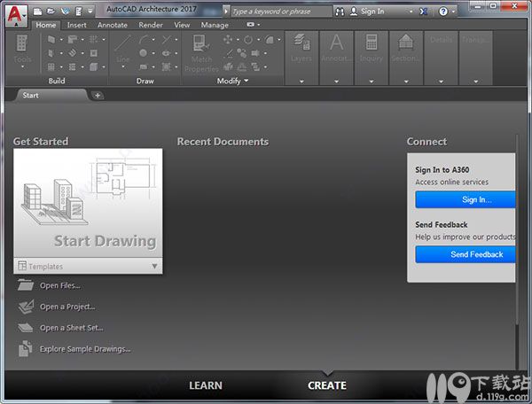The image size is (532, 404).
Task: Click the plus new tab button
Action: (98, 95)
